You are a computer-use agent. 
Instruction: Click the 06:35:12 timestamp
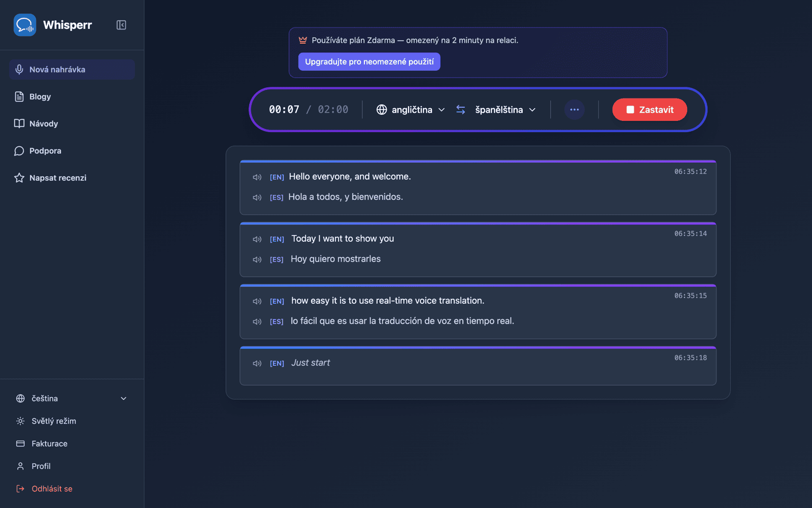point(690,172)
